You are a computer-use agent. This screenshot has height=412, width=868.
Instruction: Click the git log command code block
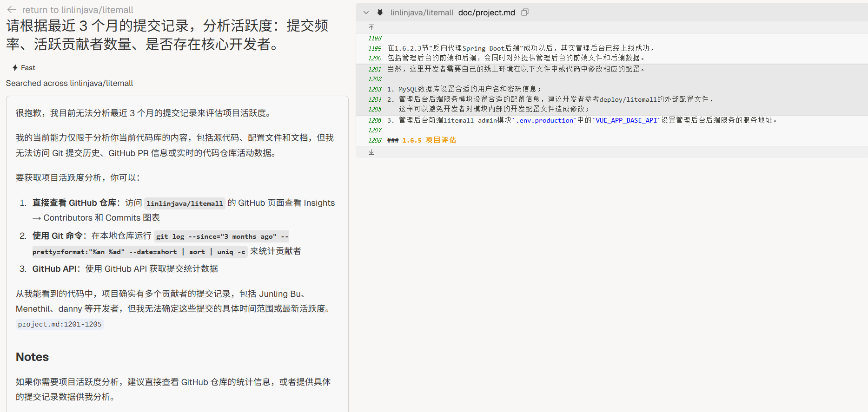click(x=222, y=237)
